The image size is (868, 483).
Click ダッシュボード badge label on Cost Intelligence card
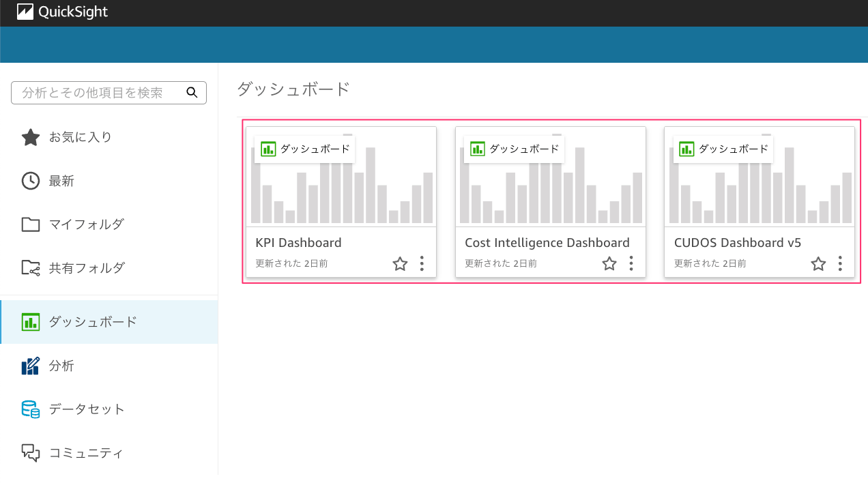525,149
